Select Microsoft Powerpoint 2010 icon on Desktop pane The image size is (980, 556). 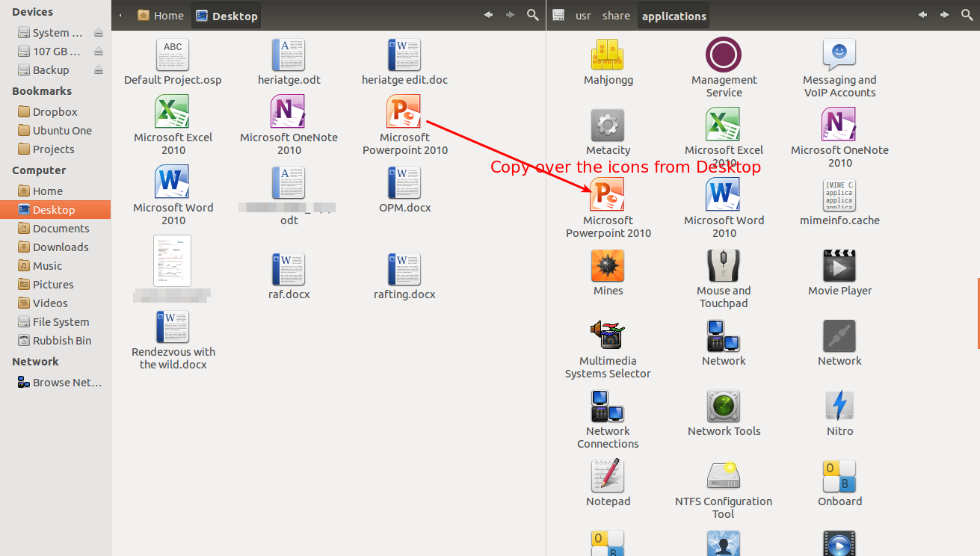click(404, 112)
